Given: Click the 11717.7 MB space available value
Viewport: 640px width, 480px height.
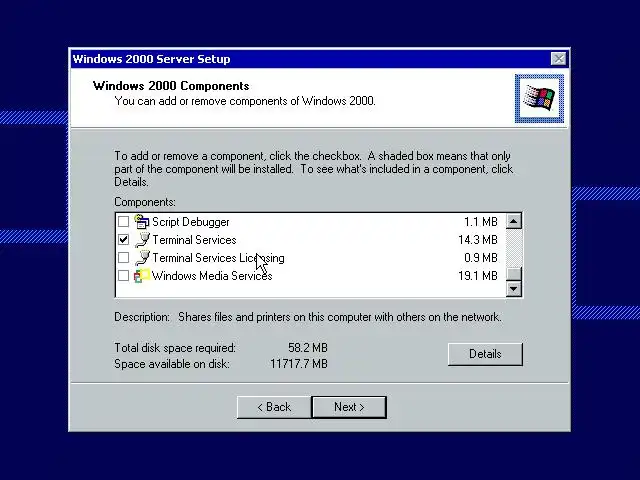Looking at the screenshot, I should coord(299,364).
